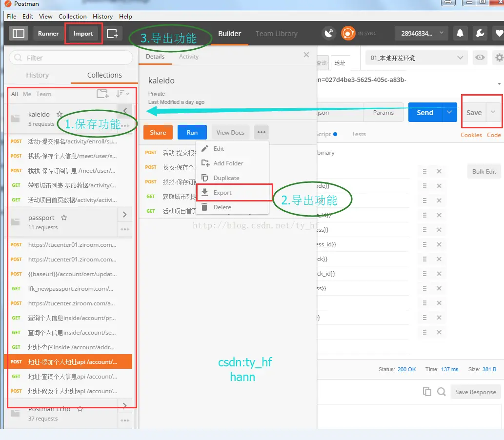Switch to the Activity tab
This screenshot has height=440, width=504.
(189, 57)
